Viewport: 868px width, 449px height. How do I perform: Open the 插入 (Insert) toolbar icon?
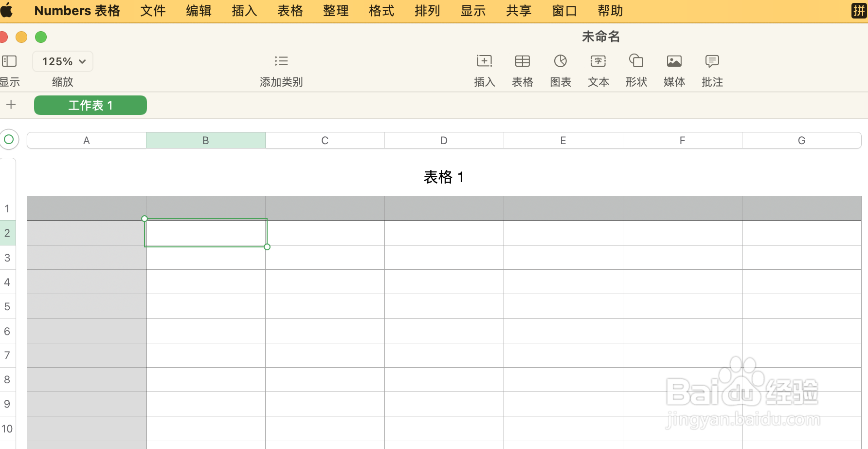coord(484,70)
